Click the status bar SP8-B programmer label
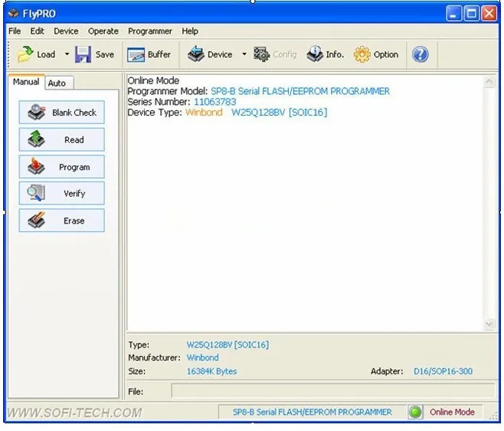The height and width of the screenshot is (431, 504). [x=312, y=412]
